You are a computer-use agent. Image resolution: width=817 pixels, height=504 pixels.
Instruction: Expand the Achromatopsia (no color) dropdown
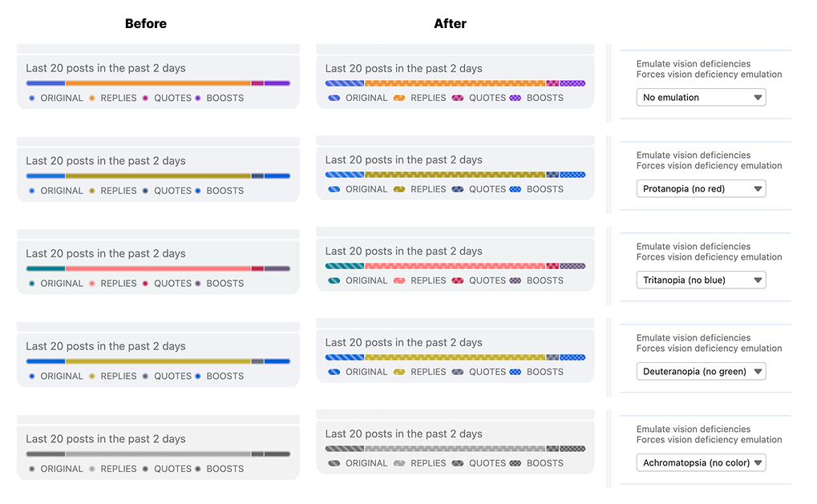[x=701, y=463]
